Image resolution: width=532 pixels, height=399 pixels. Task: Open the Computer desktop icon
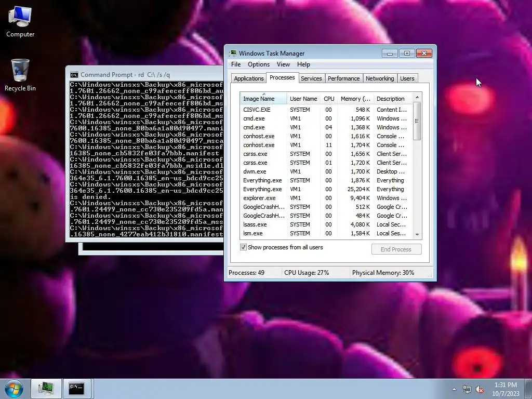[x=20, y=22]
